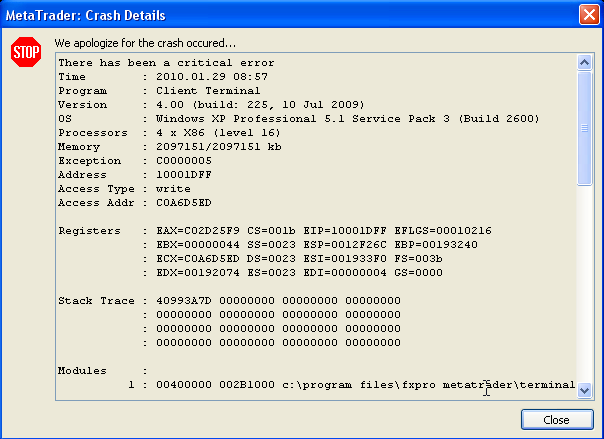This screenshot has width=604, height=439.
Task: Click the vertical scrollbar thumb
Action: (584, 128)
